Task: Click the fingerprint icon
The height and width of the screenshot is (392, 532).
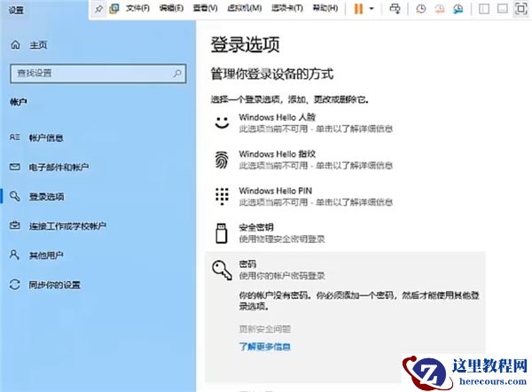Action: (x=222, y=160)
